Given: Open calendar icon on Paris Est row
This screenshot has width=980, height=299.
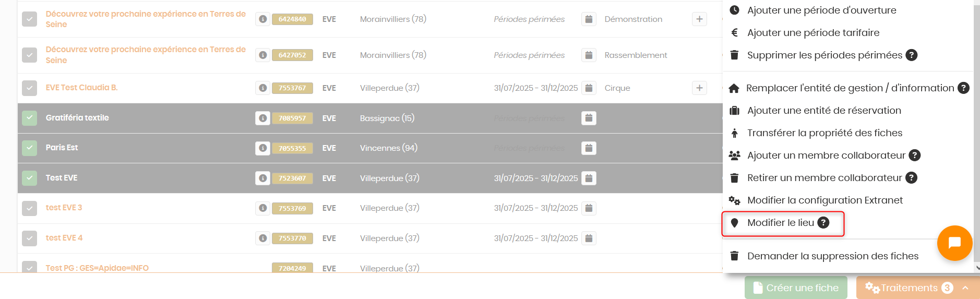Looking at the screenshot, I should pos(589,148).
